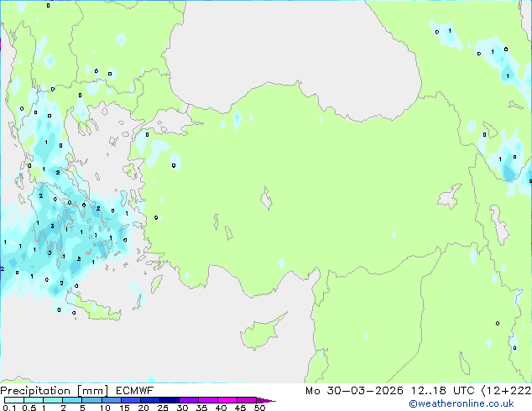Select the 25–30 mm dark navy swatch
The image size is (532, 411).
coord(169,400)
